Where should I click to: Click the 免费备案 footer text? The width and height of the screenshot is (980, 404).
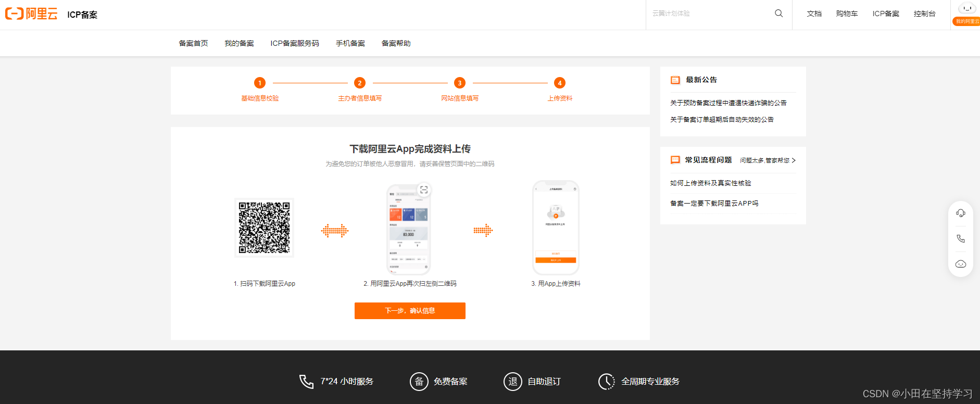coord(450,382)
